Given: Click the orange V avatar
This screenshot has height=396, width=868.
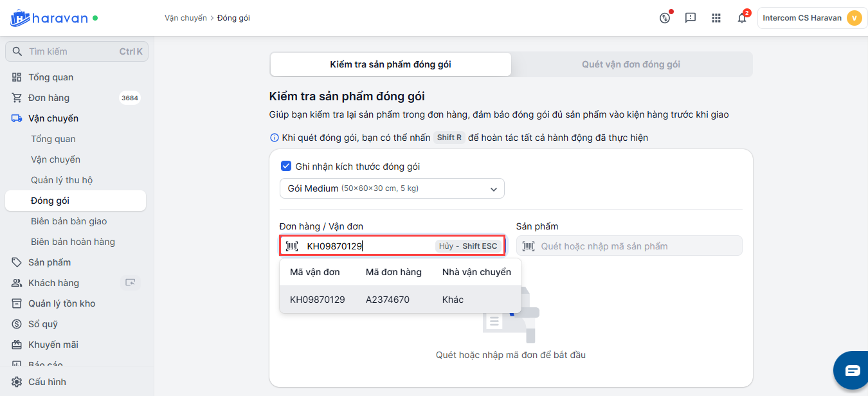Looking at the screenshot, I should (854, 18).
